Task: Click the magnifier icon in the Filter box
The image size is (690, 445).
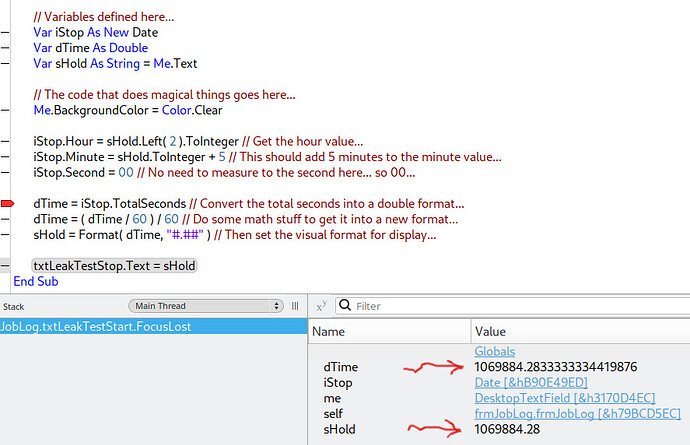Action: (345, 306)
